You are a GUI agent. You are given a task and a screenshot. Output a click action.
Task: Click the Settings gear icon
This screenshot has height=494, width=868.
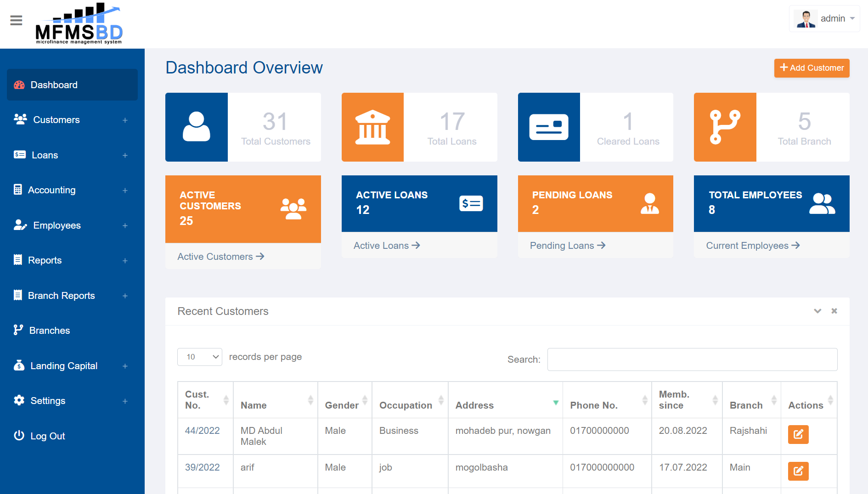(19, 400)
